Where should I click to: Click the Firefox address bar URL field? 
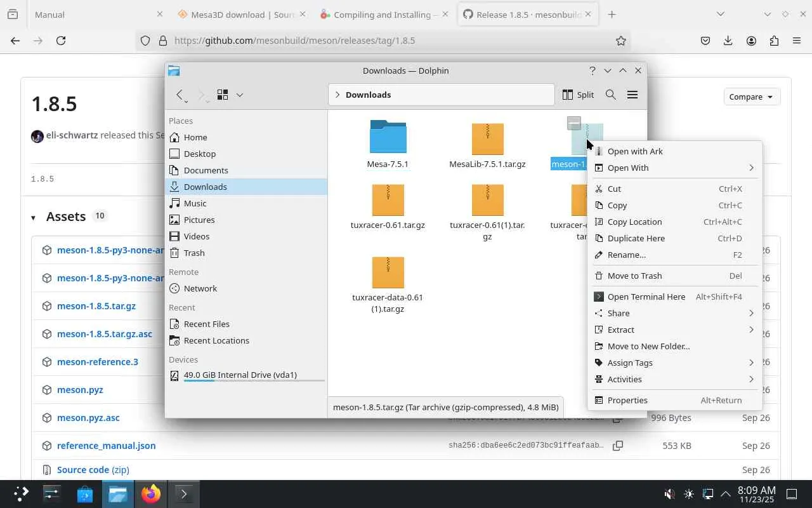click(383, 41)
